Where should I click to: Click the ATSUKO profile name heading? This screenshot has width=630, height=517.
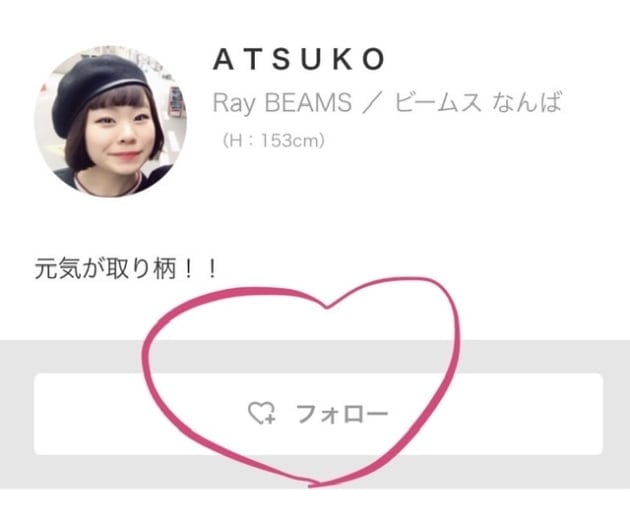point(299,59)
